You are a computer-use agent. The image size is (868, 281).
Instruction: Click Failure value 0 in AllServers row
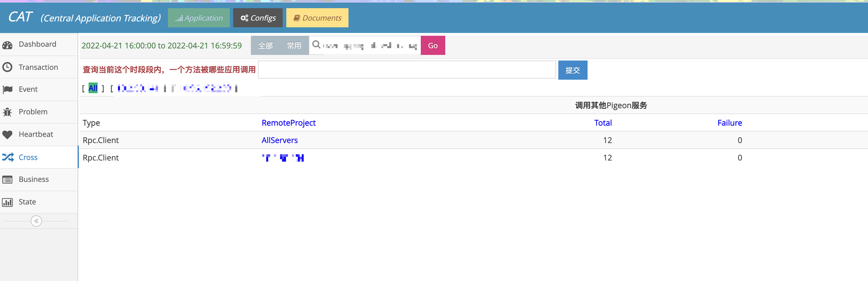pos(740,140)
